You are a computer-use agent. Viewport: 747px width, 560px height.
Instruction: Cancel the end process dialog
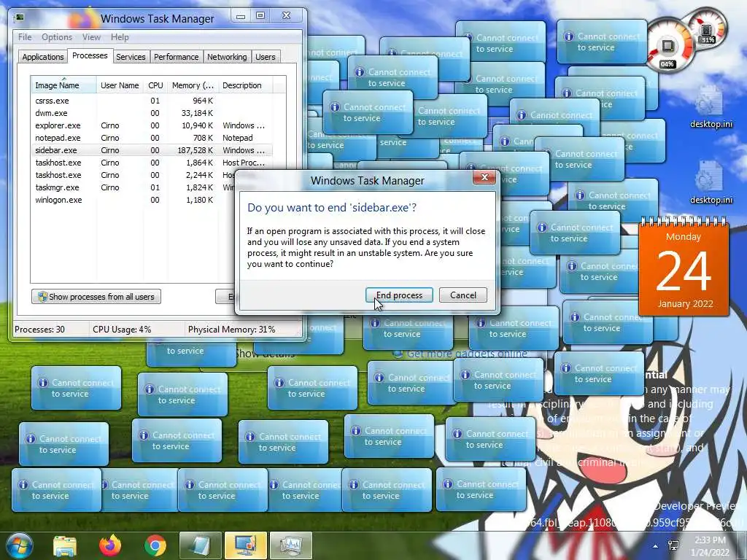click(463, 295)
